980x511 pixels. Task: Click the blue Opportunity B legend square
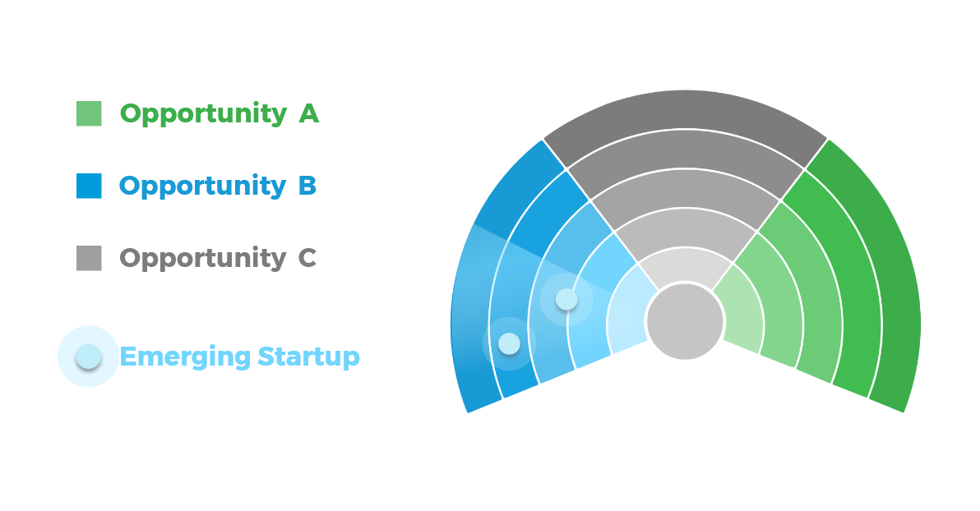pyautogui.click(x=89, y=186)
